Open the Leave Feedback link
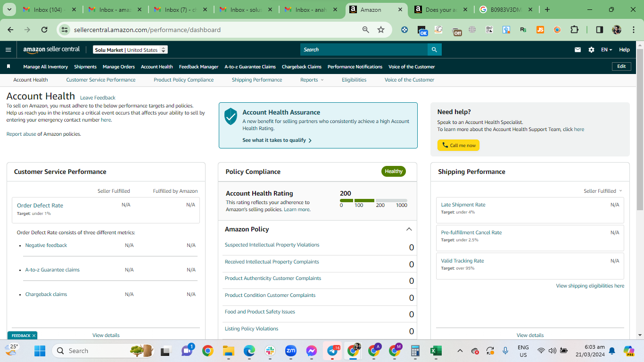 [98, 98]
